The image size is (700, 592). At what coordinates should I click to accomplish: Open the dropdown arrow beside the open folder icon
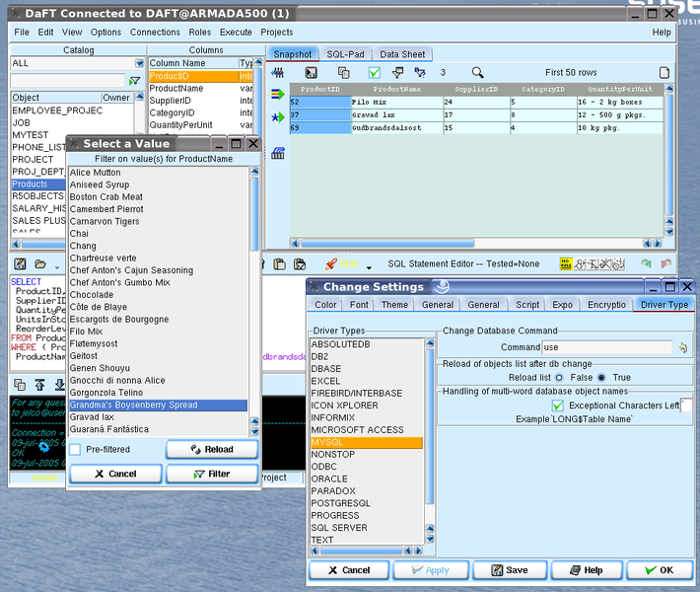pos(57,267)
